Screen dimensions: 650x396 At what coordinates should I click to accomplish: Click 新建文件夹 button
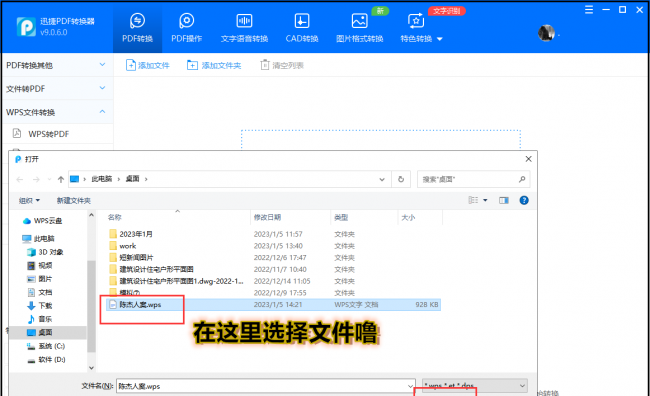click(x=73, y=200)
